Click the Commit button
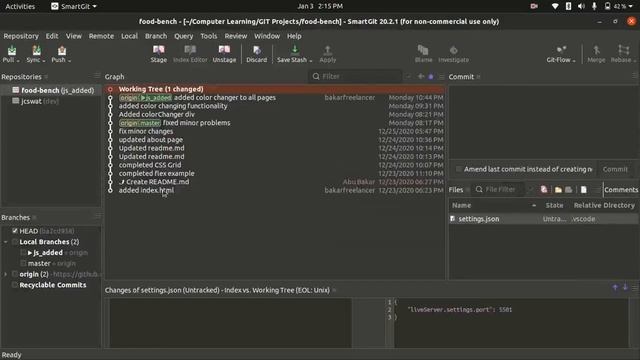Image resolution: width=640 pixels, height=360 pixels. [x=615, y=169]
